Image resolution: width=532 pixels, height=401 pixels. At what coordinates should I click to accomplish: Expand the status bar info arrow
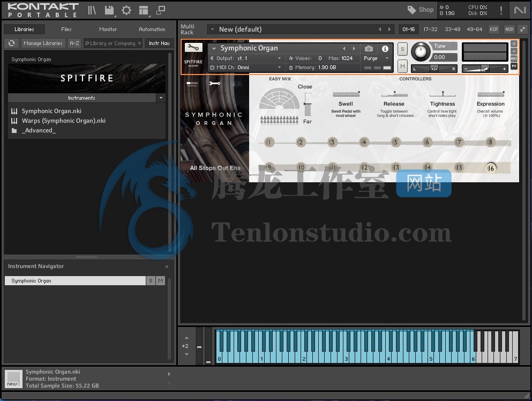click(x=169, y=374)
